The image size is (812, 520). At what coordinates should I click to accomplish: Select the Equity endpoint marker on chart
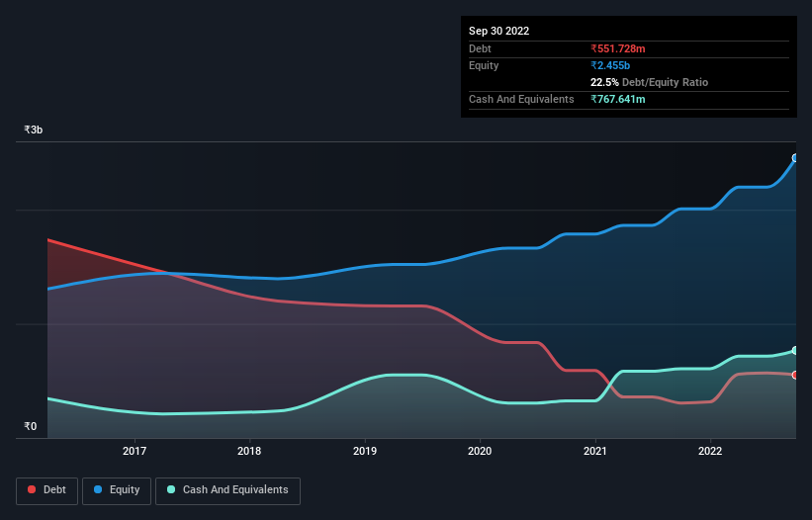tap(795, 158)
